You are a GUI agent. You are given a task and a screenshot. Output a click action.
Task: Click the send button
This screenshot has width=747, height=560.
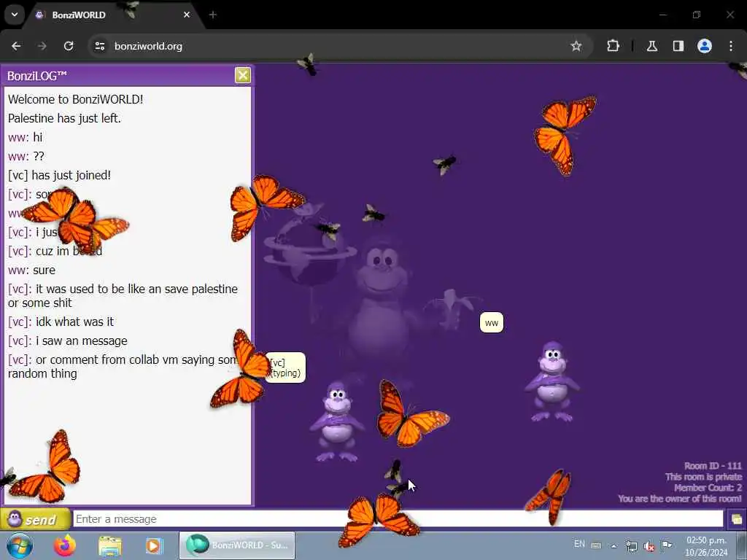click(36, 519)
